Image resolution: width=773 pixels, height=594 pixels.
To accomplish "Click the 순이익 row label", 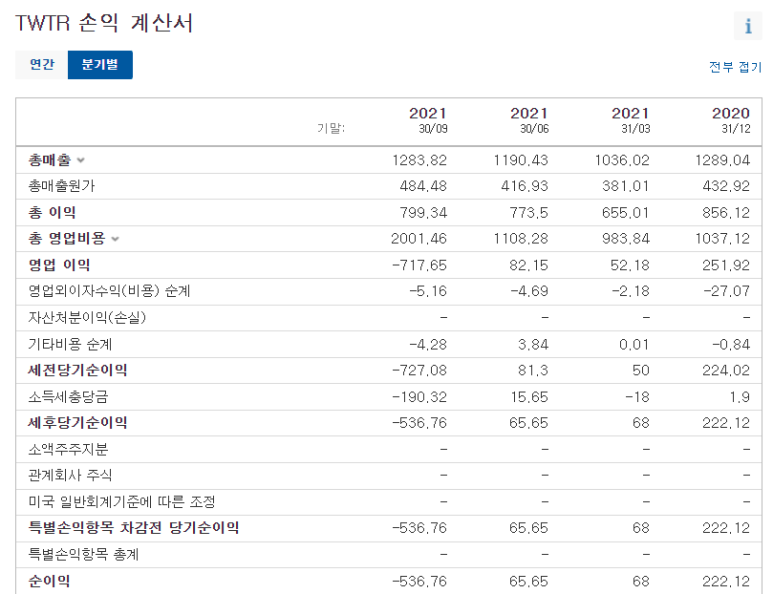I will 49,581.
